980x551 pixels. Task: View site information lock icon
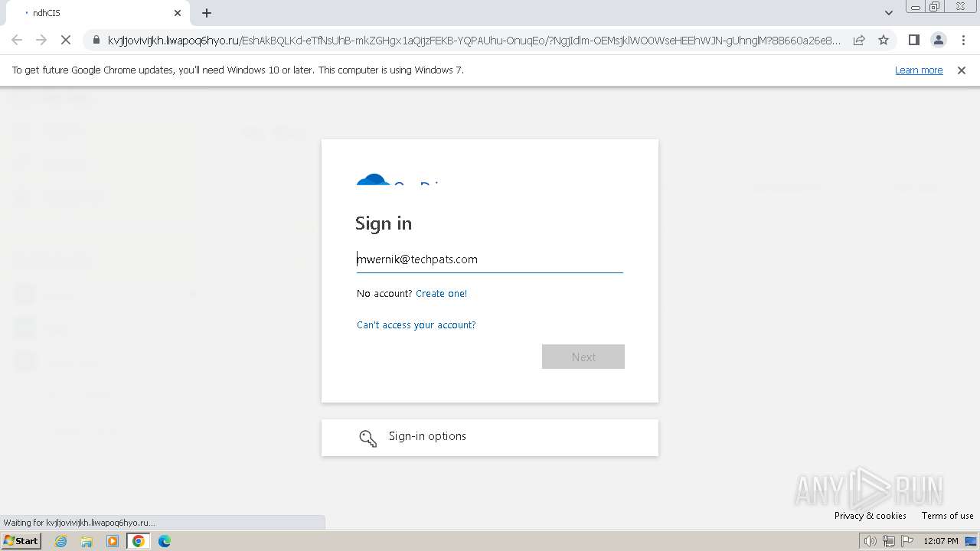click(x=96, y=40)
